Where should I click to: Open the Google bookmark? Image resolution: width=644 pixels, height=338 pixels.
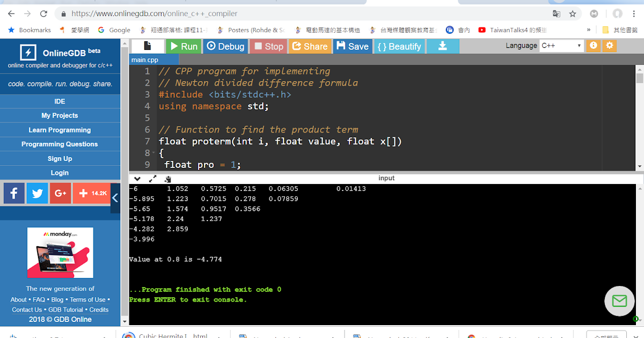pyautogui.click(x=114, y=30)
